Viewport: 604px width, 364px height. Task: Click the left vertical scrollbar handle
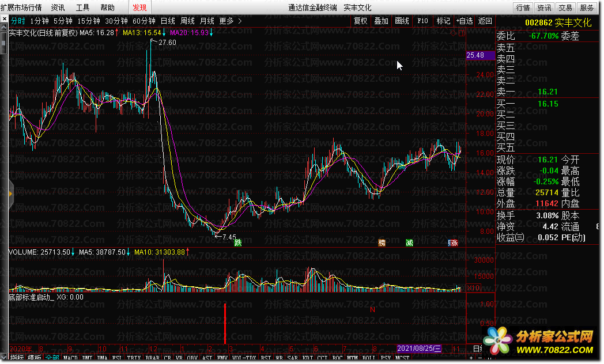[4, 42]
